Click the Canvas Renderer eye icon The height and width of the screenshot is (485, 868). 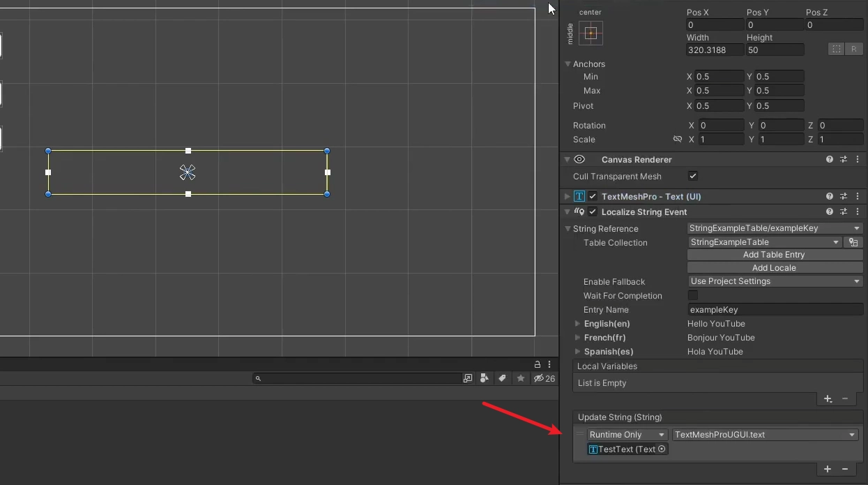[x=579, y=160]
